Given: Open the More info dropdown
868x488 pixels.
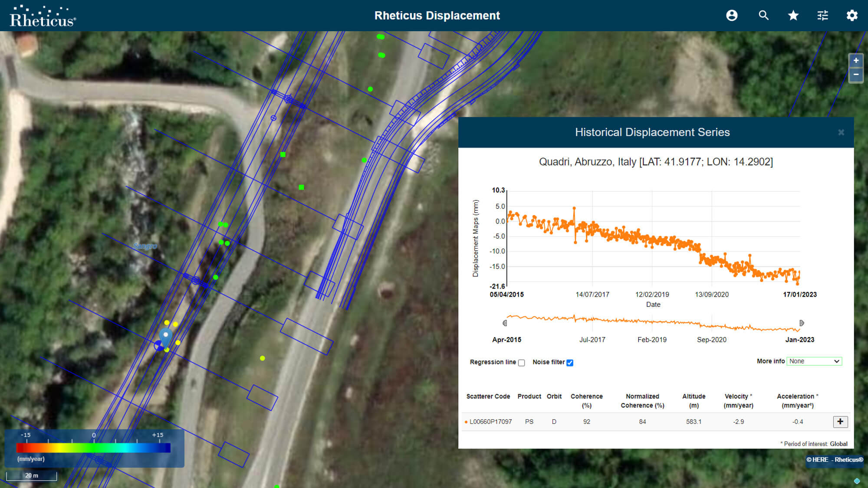Looking at the screenshot, I should (814, 361).
